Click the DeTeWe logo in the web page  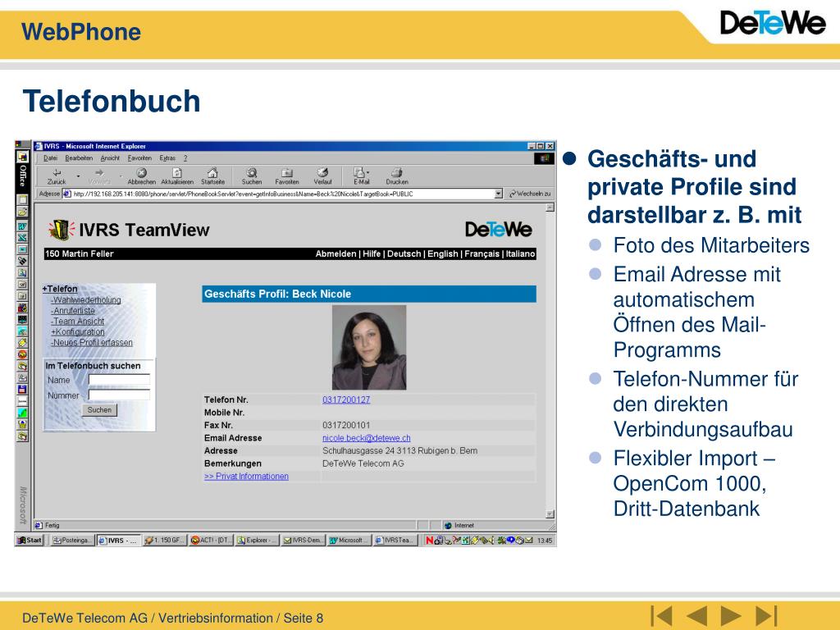click(x=498, y=230)
